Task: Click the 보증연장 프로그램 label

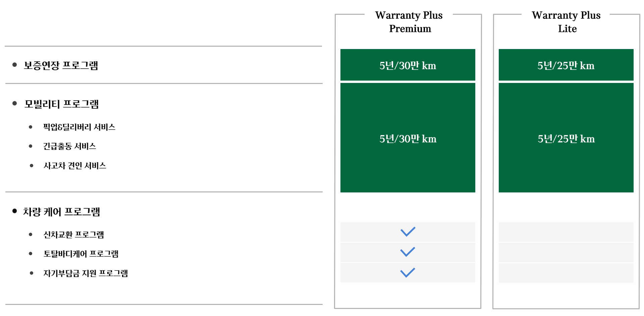Action: click(x=61, y=65)
